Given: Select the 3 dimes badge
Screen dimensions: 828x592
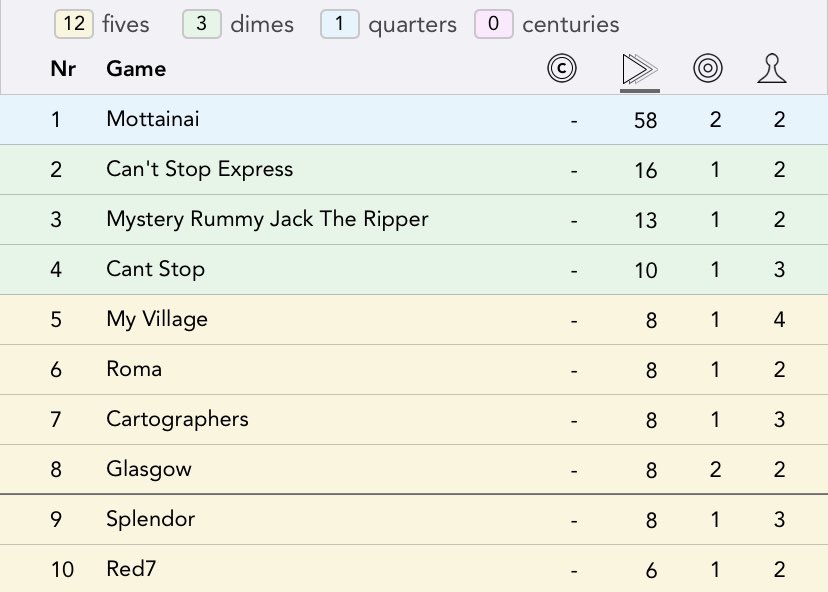Looking at the screenshot, I should click(202, 24).
